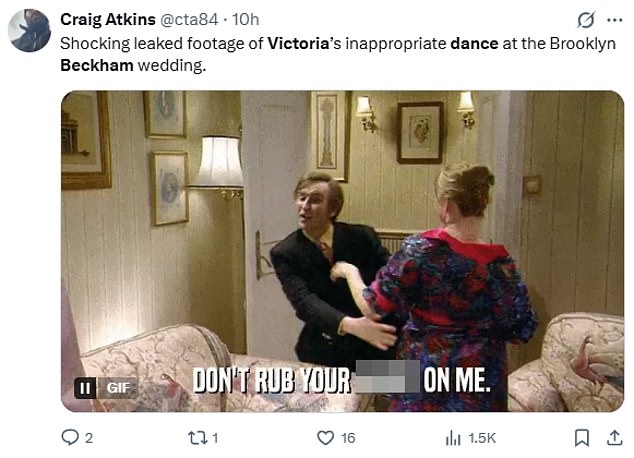
Task: Open the view analytics bar-chart icon
Action: [x=453, y=436]
